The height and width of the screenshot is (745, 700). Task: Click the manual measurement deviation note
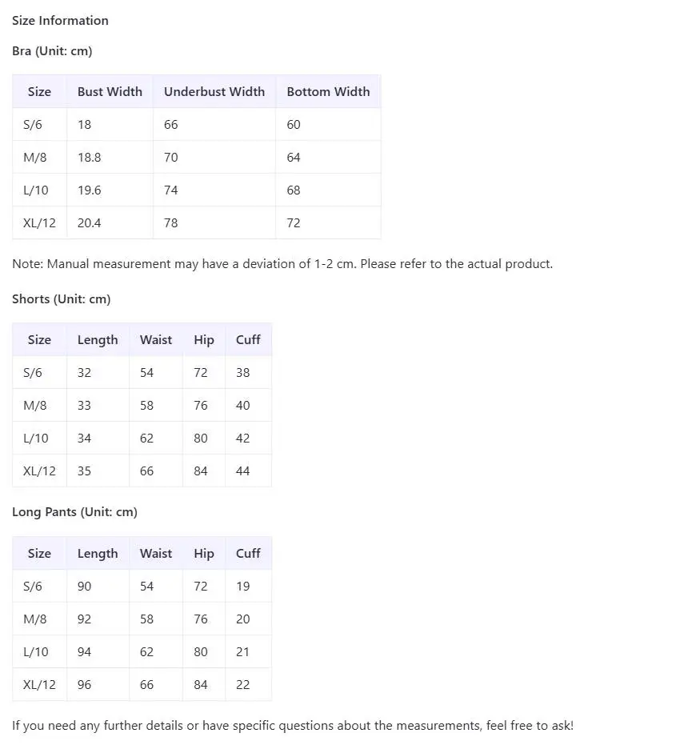click(x=282, y=264)
